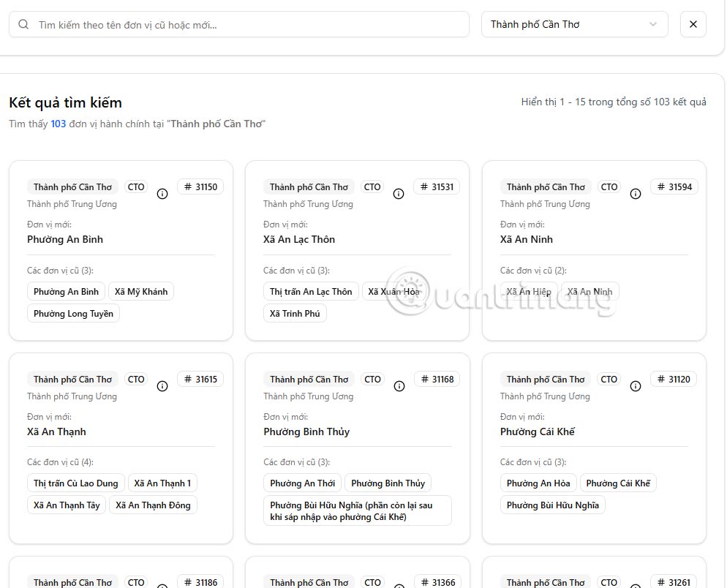Type in the unit name search field
This screenshot has height=588, width=727.
249,24
